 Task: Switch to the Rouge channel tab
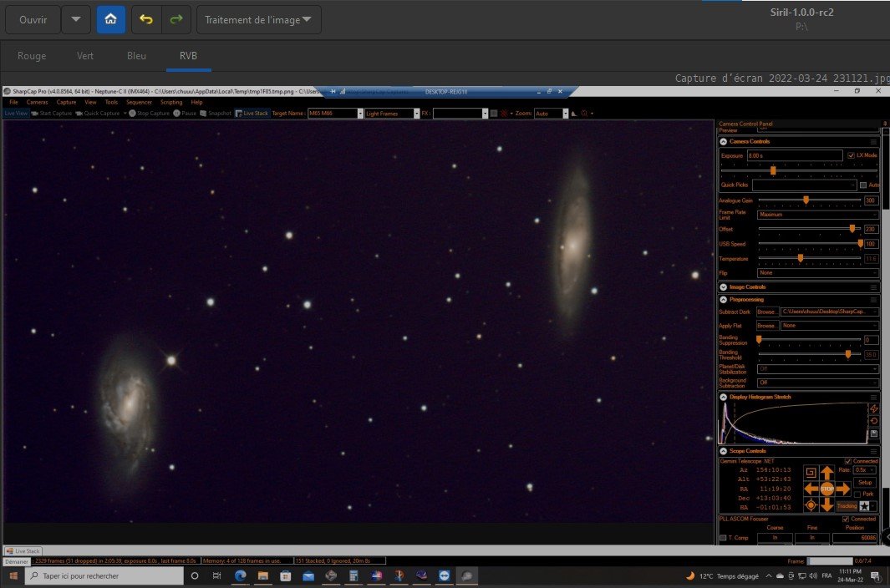coord(32,56)
